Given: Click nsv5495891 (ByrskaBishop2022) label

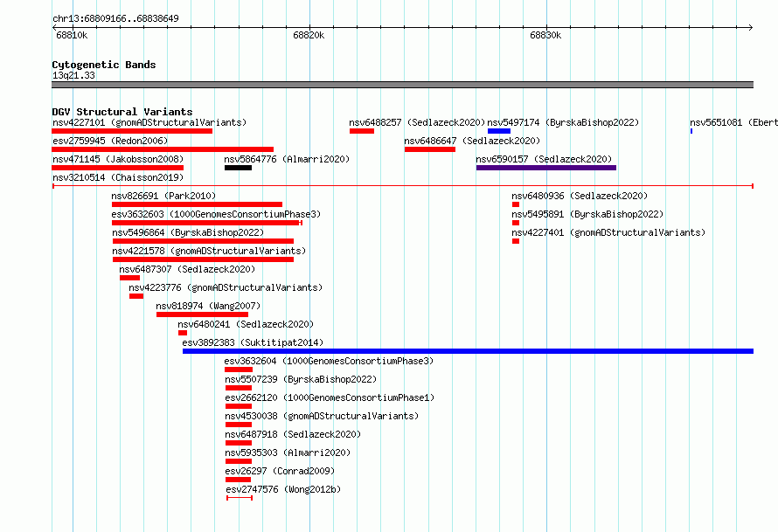Looking at the screenshot, I should click(588, 214).
